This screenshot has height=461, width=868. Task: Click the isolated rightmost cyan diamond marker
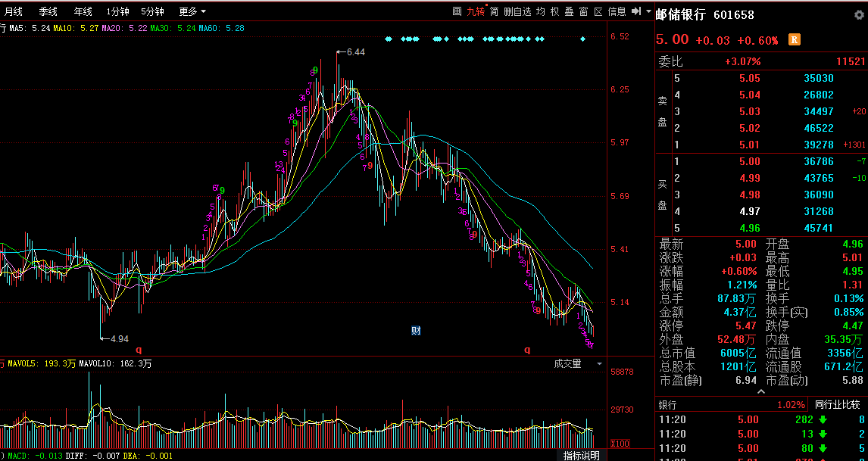click(582, 39)
